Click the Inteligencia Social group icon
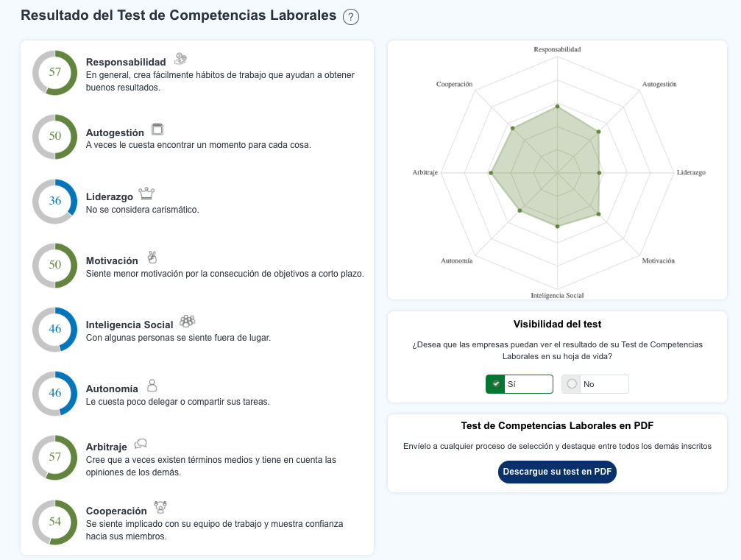This screenshot has width=741, height=560. (187, 321)
